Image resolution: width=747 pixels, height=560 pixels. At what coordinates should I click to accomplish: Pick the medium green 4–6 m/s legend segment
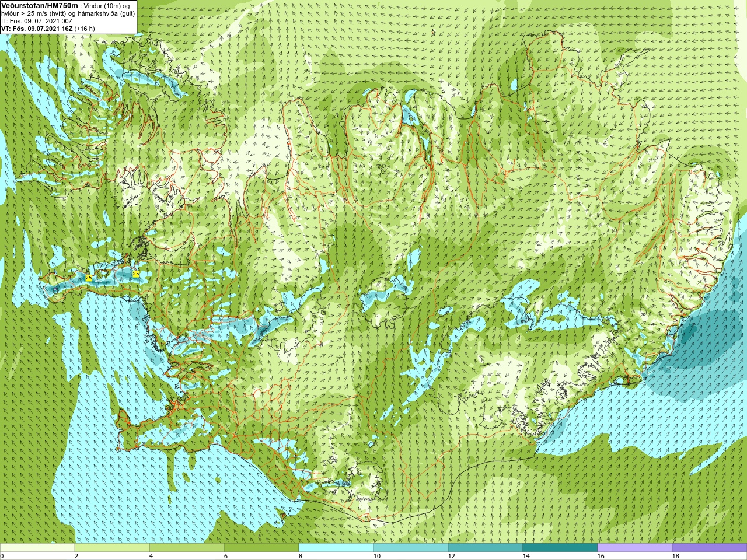point(187,548)
